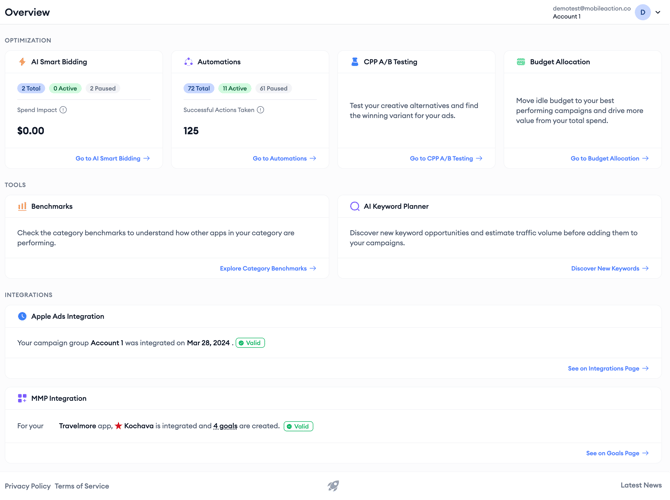Click the red Kochava star icon

[x=118, y=426]
